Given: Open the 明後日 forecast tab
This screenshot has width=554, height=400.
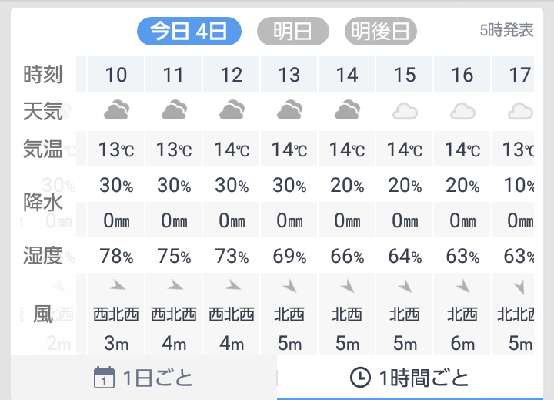Looking at the screenshot, I should pos(381,31).
